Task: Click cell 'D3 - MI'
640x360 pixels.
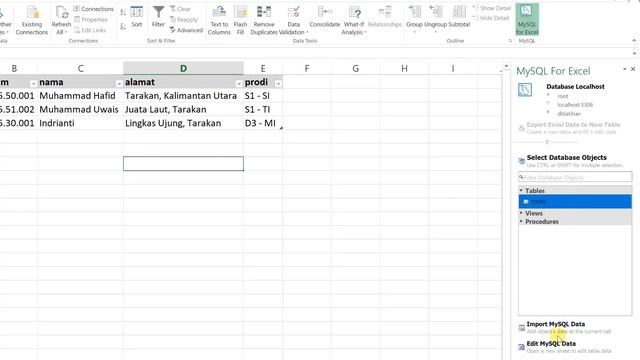Action: click(x=263, y=123)
